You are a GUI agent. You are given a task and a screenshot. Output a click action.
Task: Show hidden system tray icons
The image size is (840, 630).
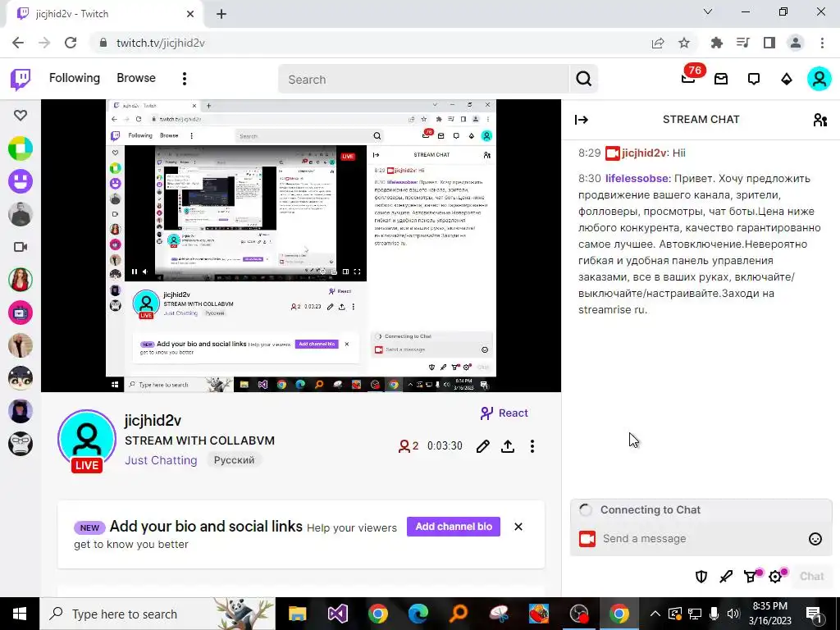655,614
